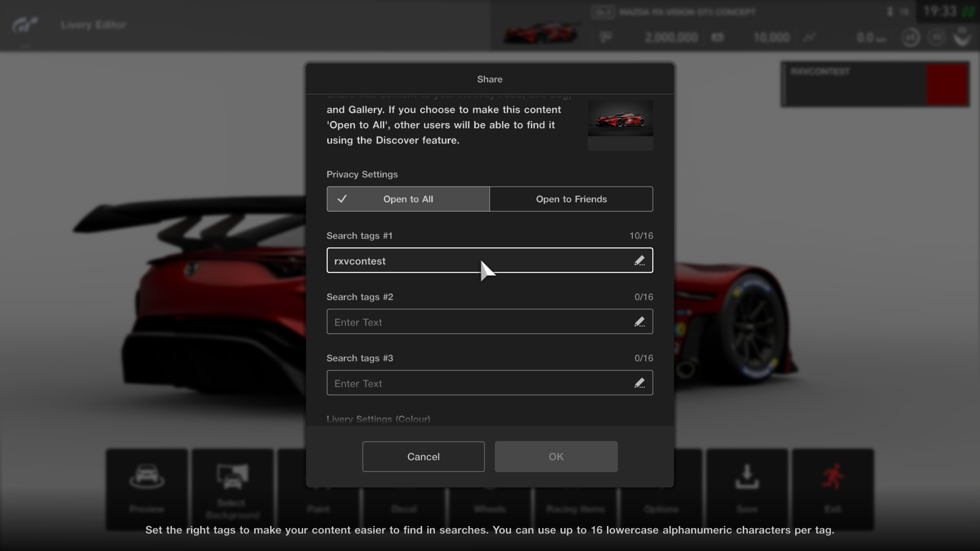Click the Gran Turismo logo icon
Screen dimensions: 980x551
point(24,24)
